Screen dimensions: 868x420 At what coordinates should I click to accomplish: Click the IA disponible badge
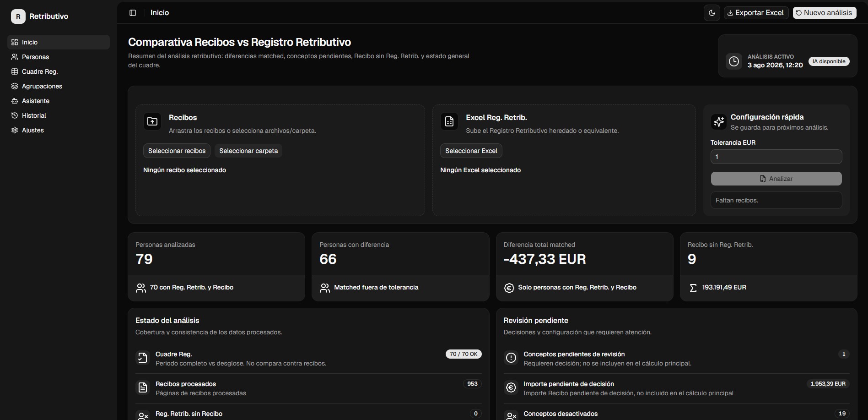click(x=829, y=61)
